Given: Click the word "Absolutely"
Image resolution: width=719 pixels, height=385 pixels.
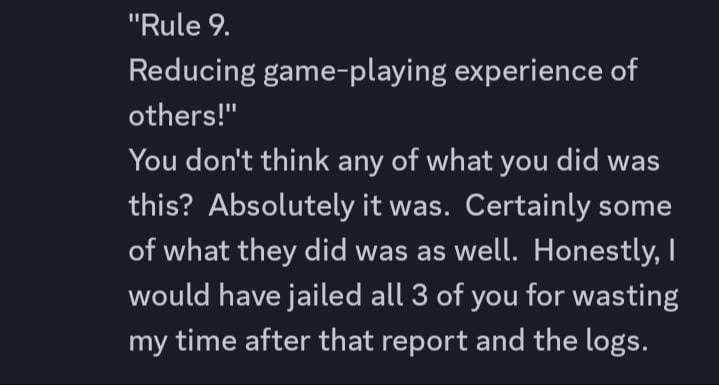Looking at the screenshot, I should (x=282, y=206).
